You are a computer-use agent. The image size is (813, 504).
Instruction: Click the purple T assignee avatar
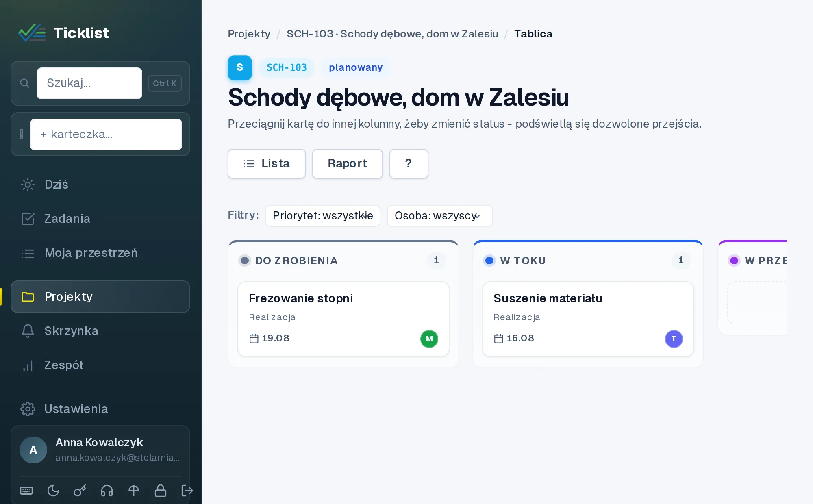click(674, 339)
